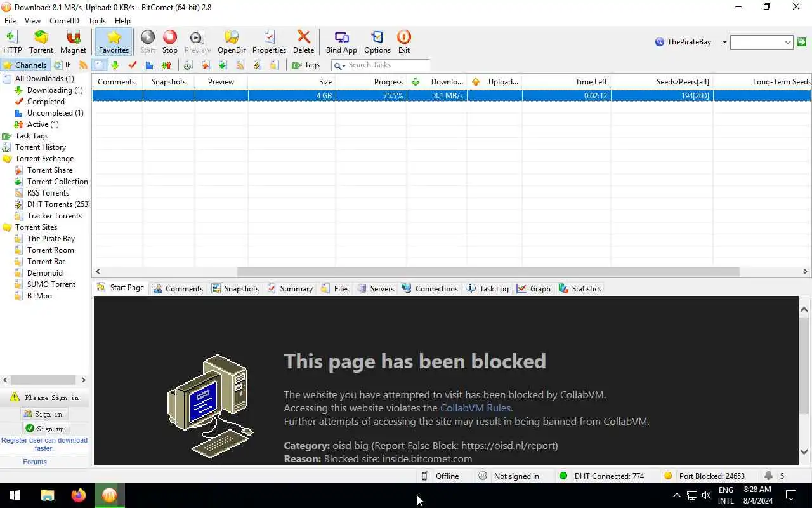Sort by Progress column header
Image resolution: width=812 pixels, height=508 pixels.
click(371, 82)
